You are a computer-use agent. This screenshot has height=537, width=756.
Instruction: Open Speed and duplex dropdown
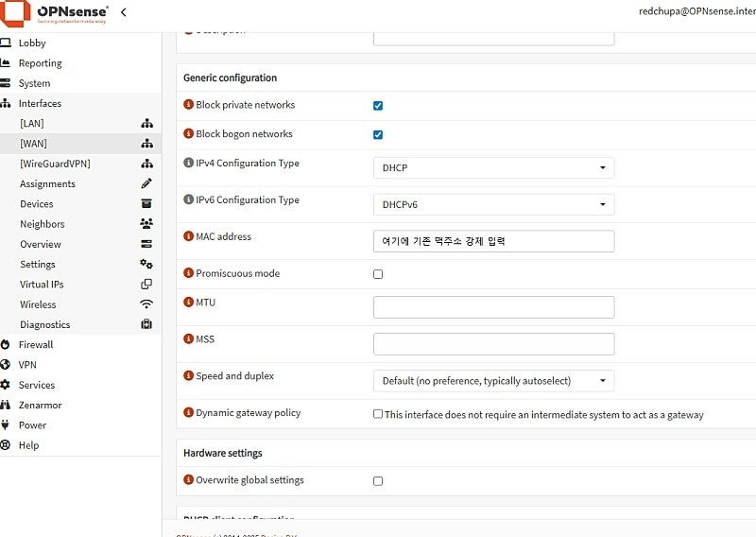(x=493, y=381)
